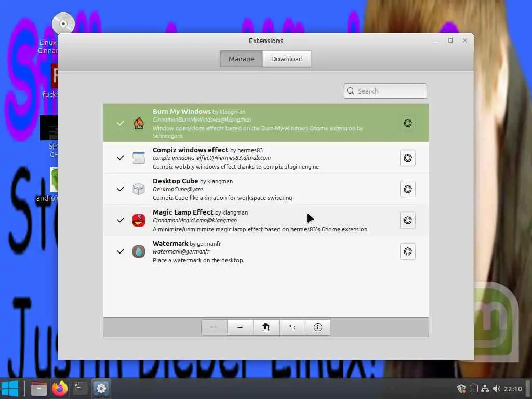Open Watermark extension settings gear
This screenshot has width=532, height=399.
point(407,251)
